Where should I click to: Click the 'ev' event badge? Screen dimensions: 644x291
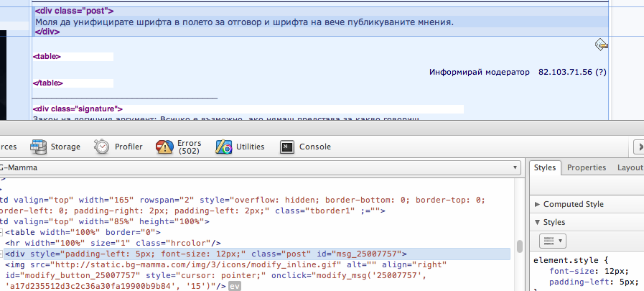pos(234,287)
